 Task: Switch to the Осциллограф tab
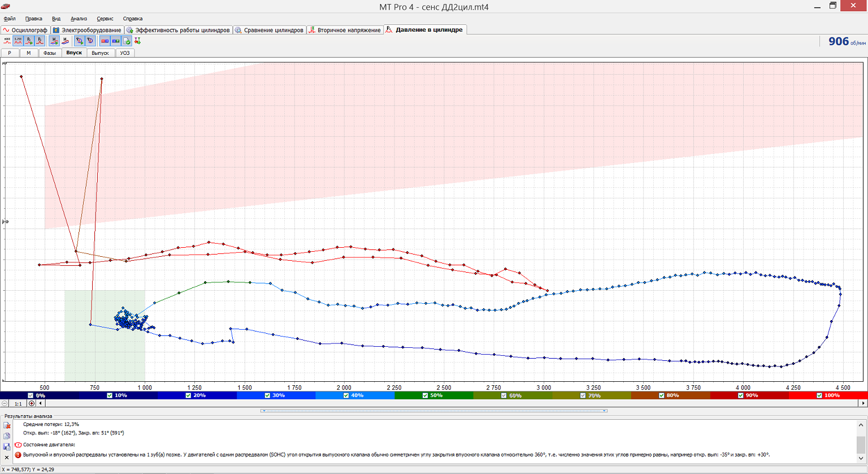25,30
